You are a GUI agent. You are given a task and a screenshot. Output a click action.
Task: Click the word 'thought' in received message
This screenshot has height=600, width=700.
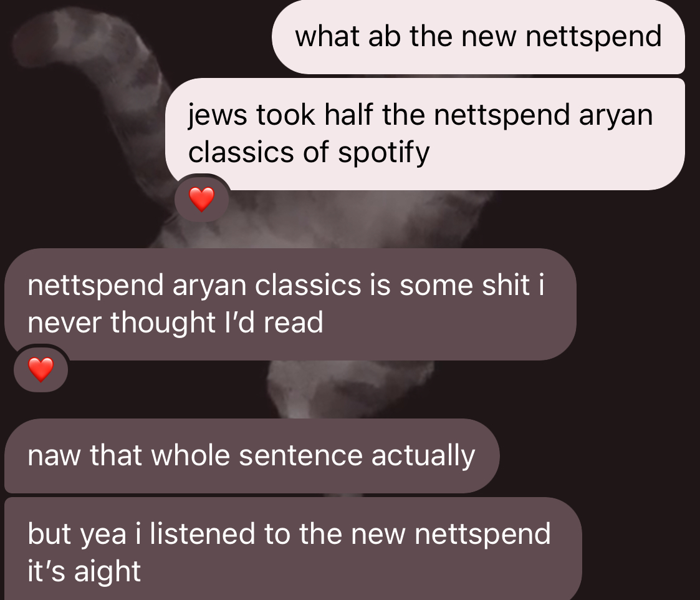163,323
